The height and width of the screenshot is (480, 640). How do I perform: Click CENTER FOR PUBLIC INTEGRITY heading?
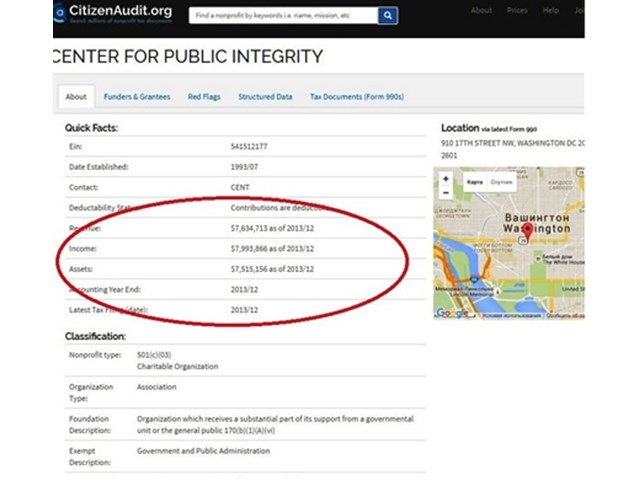[x=188, y=56]
